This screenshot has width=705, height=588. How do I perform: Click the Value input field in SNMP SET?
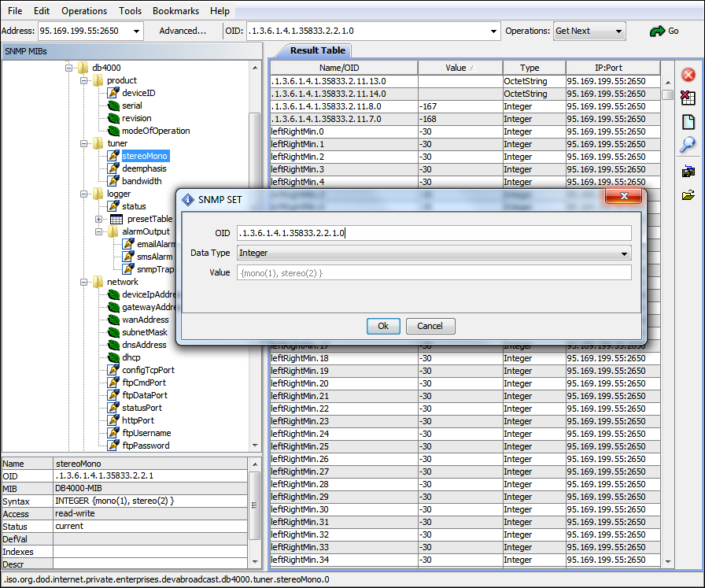434,272
